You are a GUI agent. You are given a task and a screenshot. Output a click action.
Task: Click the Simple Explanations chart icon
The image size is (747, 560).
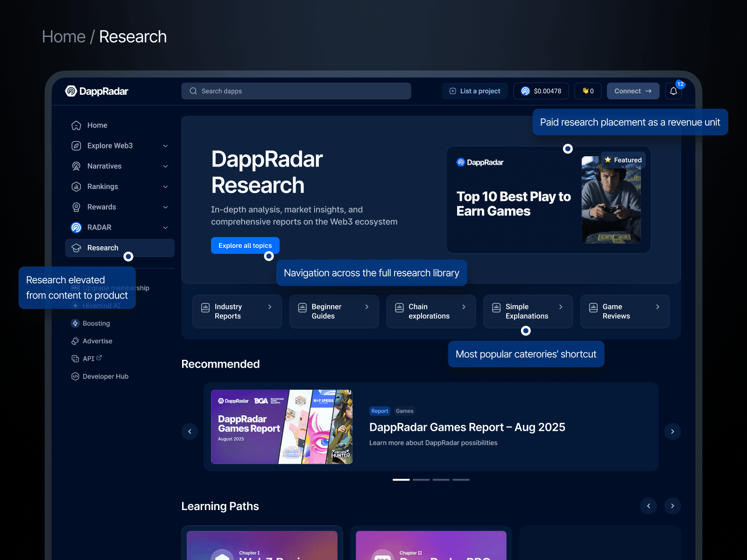[x=496, y=308]
